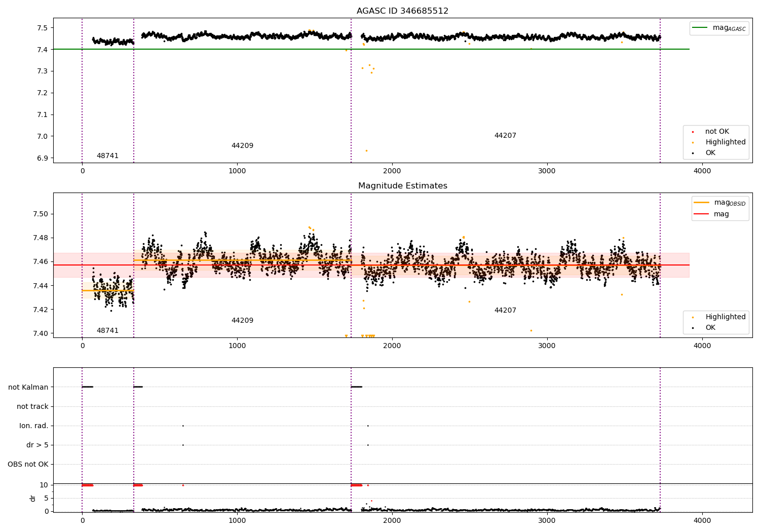Click "OK" in the Magnitude Estimates legend
The image size is (760, 532).
tap(710, 328)
